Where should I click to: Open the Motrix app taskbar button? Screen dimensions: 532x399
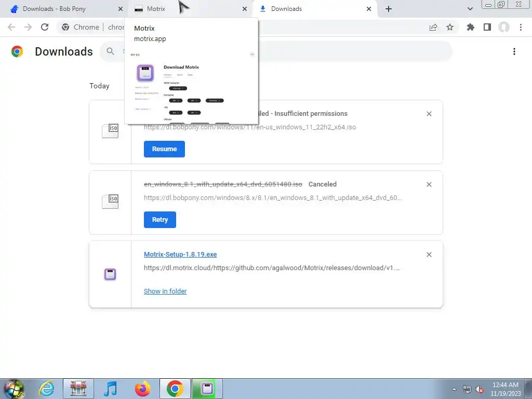click(207, 389)
